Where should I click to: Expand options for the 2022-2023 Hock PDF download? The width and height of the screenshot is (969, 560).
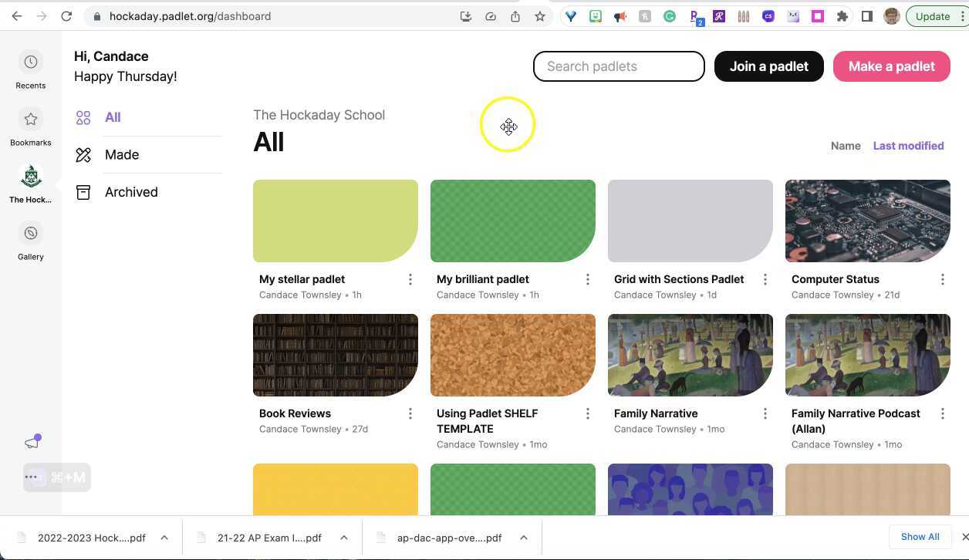coord(164,538)
